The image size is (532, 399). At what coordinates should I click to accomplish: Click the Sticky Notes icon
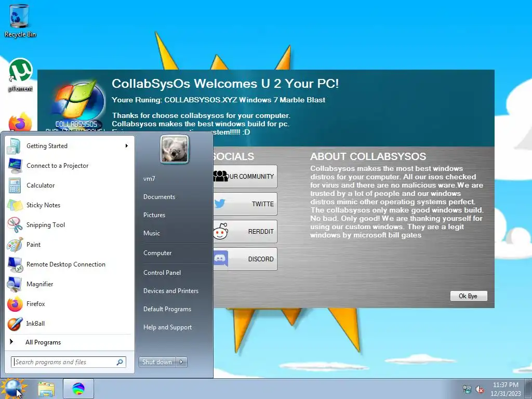(15, 205)
